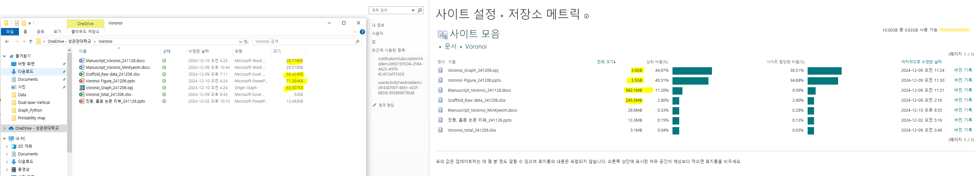
Task: Open the recent locations dropdown arrow
Action: tap(24, 42)
